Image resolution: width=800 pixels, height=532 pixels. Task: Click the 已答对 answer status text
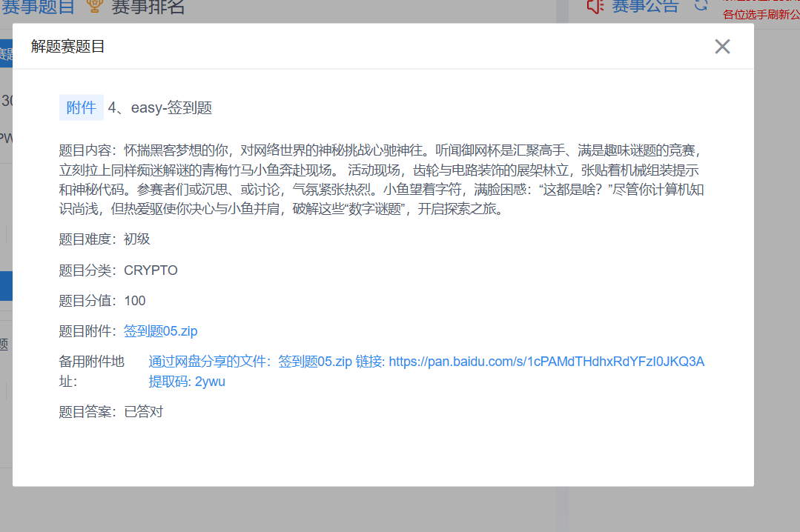point(144,412)
